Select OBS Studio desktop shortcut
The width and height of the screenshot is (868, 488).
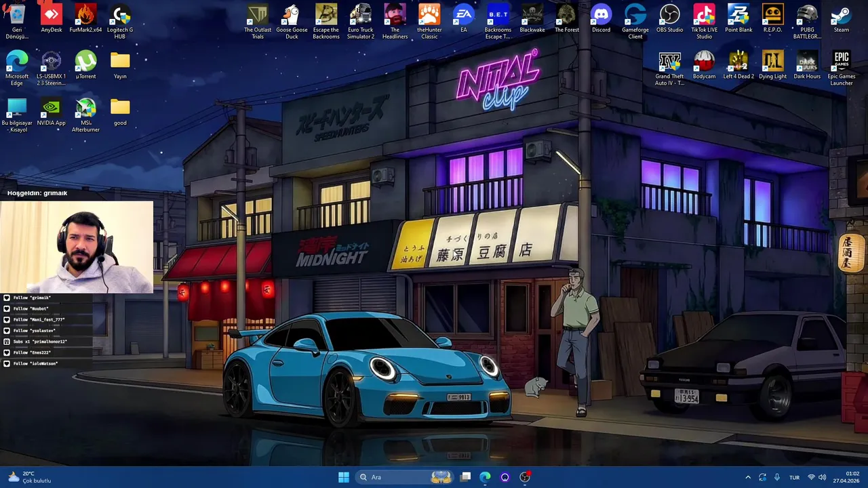click(670, 19)
